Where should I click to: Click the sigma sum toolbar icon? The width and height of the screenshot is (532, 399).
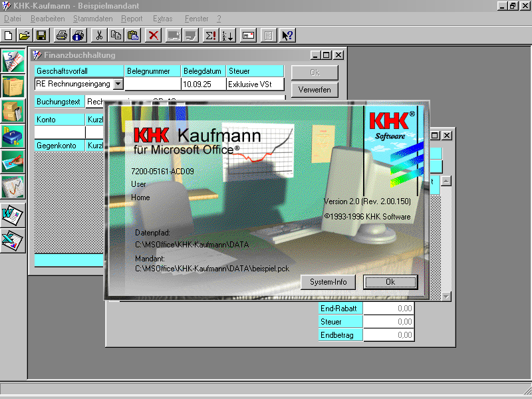pos(210,35)
